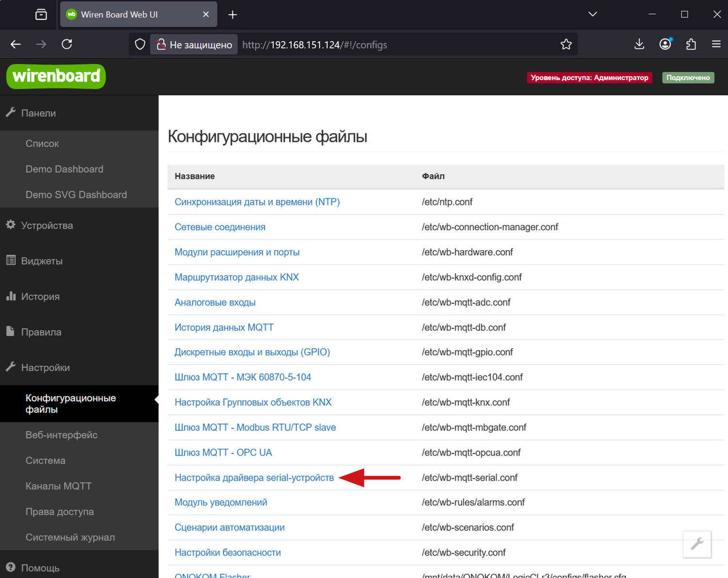Click the shield tracking protection icon
This screenshot has width=728, height=578.
(140, 45)
